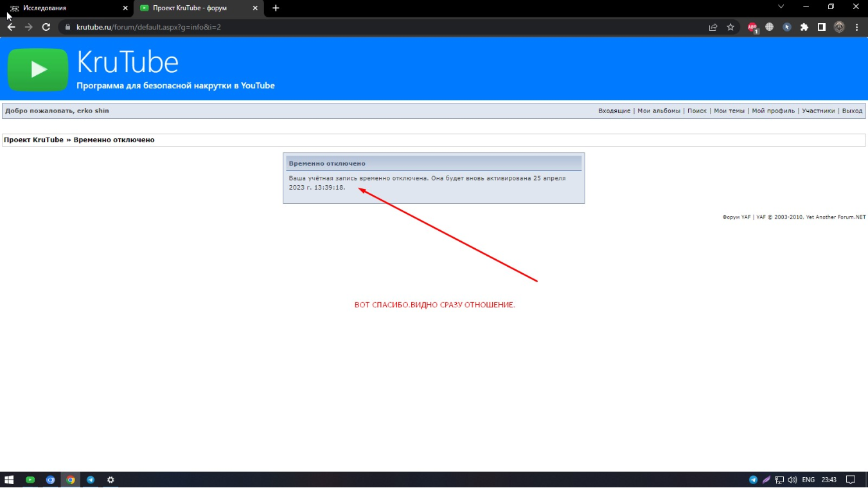Open Telegram from the taskbar
Screen dimensions: 868x488
(x=91, y=480)
